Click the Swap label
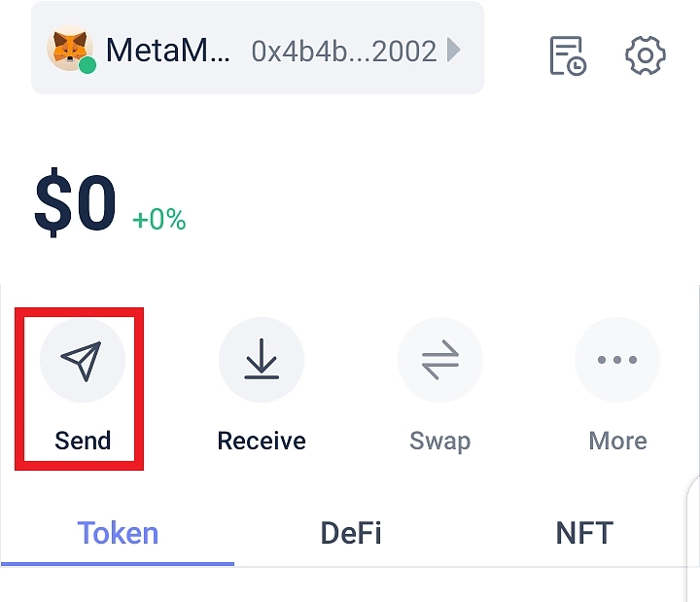The height and width of the screenshot is (602, 700). tap(440, 442)
